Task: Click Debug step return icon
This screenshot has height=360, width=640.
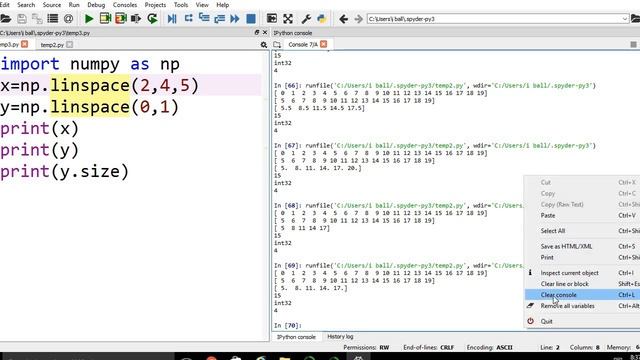Action: coord(219,18)
